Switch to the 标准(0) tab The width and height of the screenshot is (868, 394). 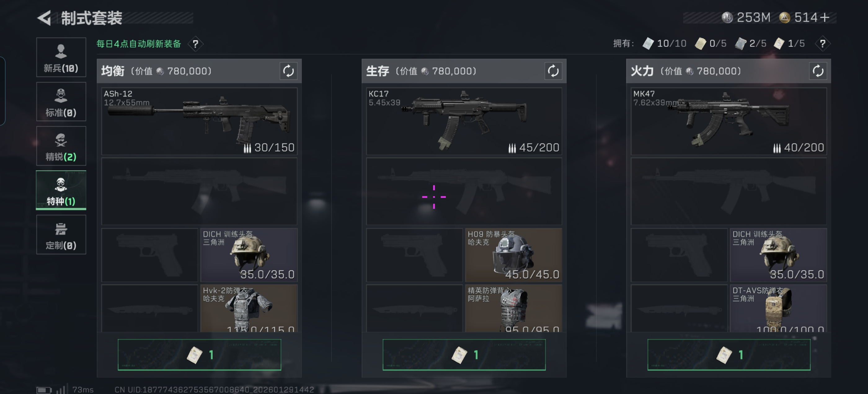pos(61,102)
